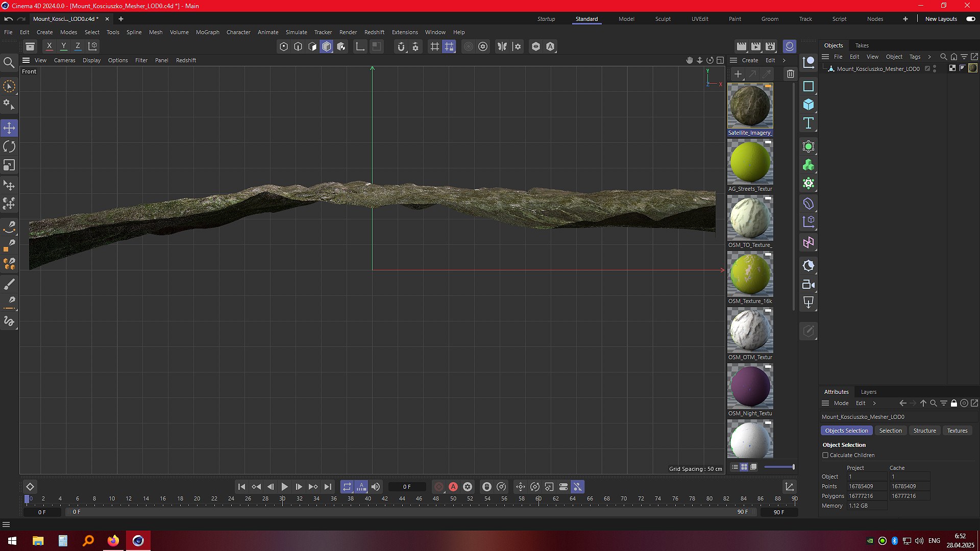
Task: Select Satellite_Imagery material thumbnail
Action: click(750, 106)
